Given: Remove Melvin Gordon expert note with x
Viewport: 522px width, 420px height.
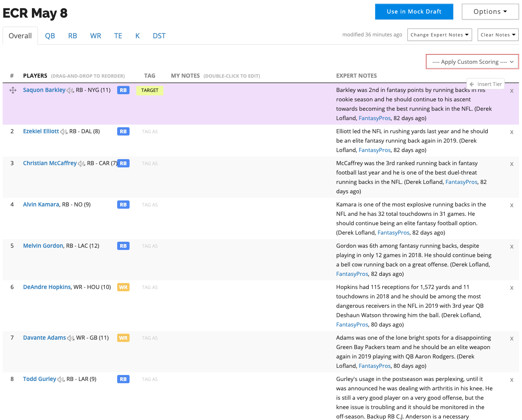Looking at the screenshot, I should [x=511, y=247].
